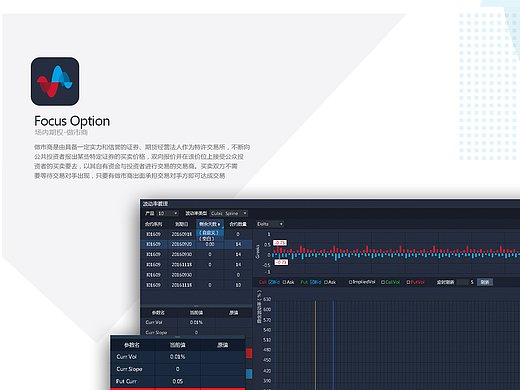Click the Focus Option app logo icon
The image size is (520, 390).
click(x=55, y=81)
